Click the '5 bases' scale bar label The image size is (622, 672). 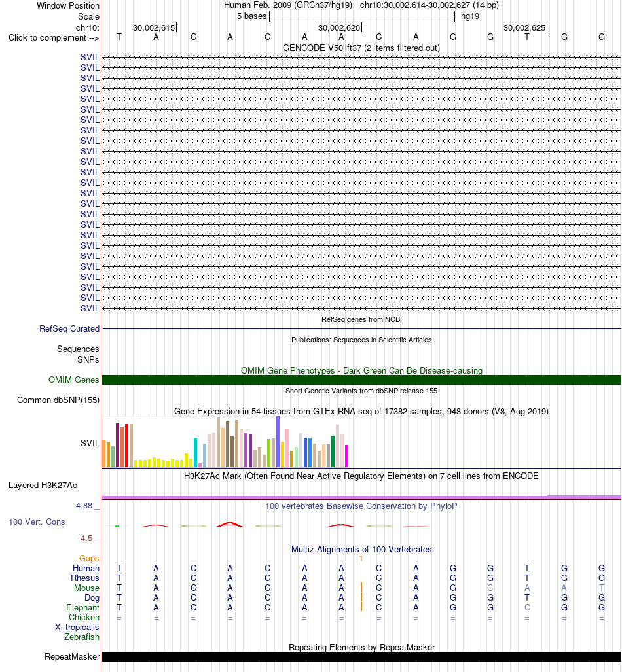(252, 16)
